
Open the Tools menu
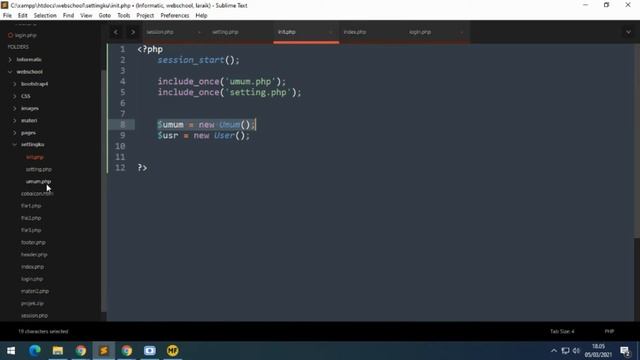pyautogui.click(x=123, y=16)
